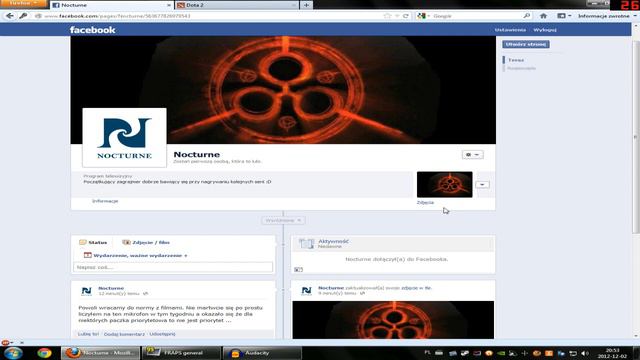Switch to the Dota 2 browser tab
Screen dimensions: 640x360
236,5
